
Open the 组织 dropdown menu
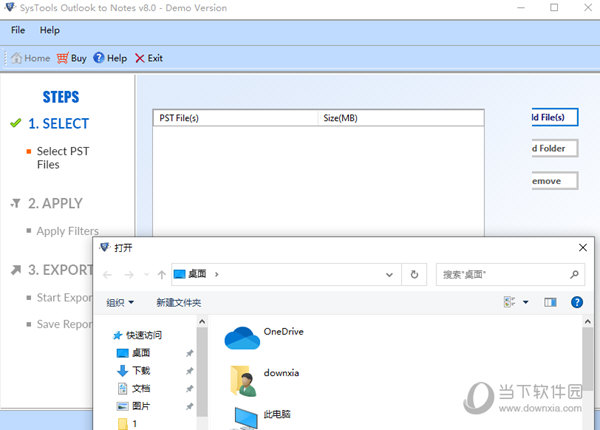[120, 303]
